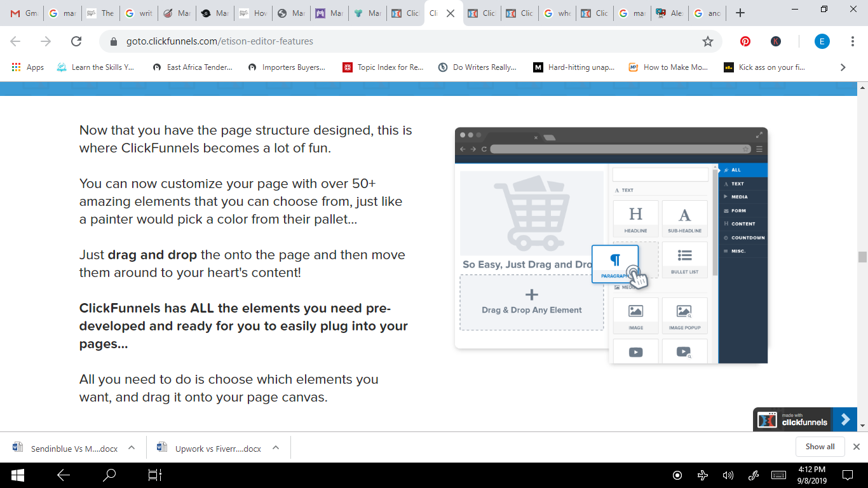Open a new browser tab

tap(740, 13)
